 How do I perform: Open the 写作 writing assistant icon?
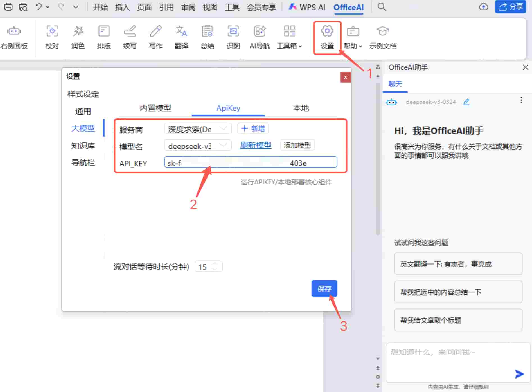[x=155, y=37]
